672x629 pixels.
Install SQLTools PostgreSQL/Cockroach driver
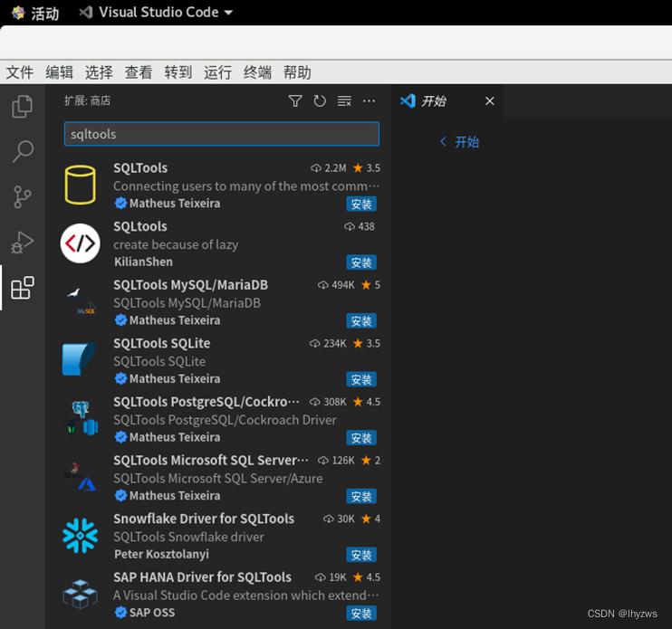[x=361, y=438]
